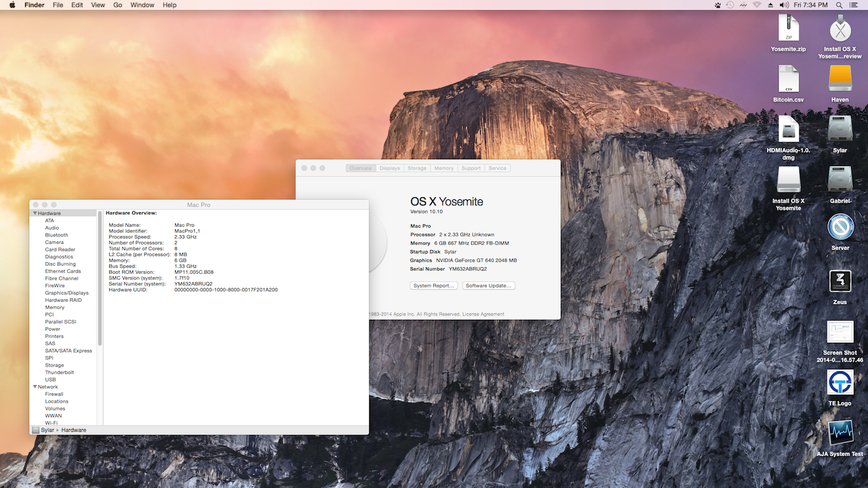Viewport: 868px width, 488px height.
Task: Select Graphics/Displays in the sidebar
Action: (x=67, y=293)
